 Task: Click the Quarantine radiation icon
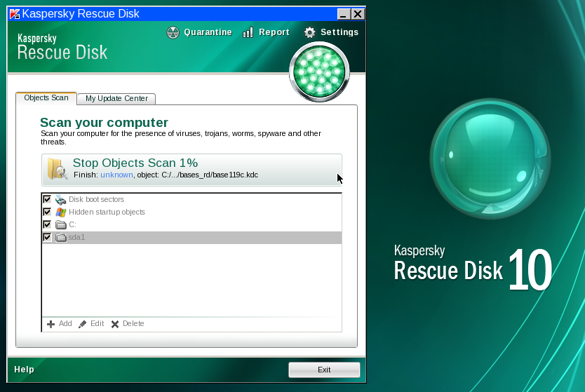pos(173,32)
